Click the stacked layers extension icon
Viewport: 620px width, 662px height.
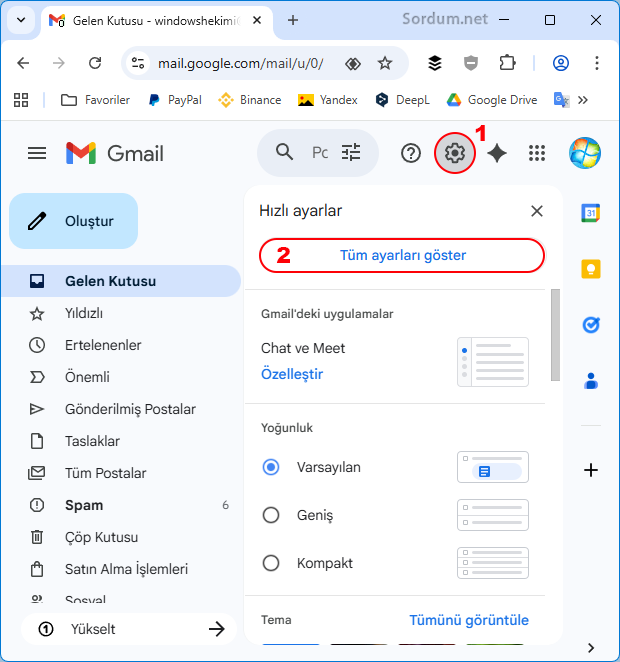point(435,63)
